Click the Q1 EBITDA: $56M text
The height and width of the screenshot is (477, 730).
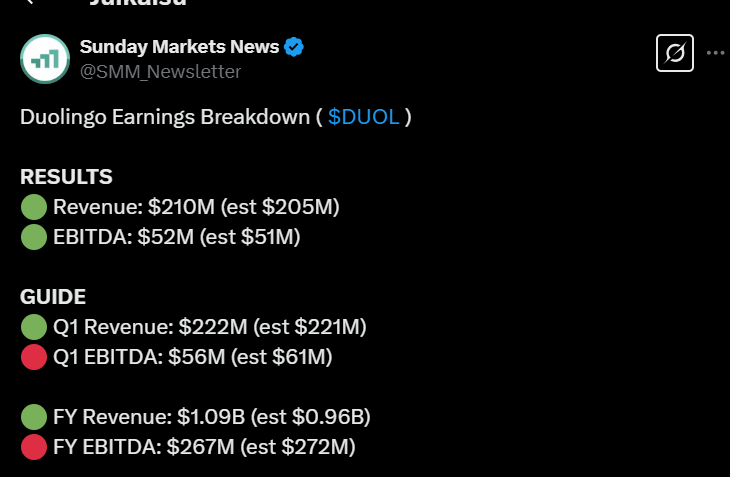(x=192, y=357)
